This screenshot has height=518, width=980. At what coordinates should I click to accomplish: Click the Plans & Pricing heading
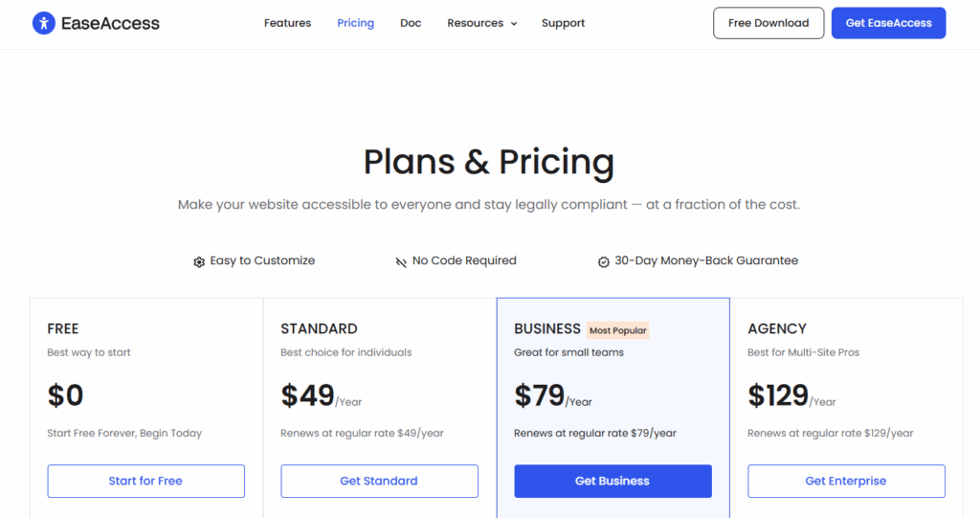[x=489, y=162]
